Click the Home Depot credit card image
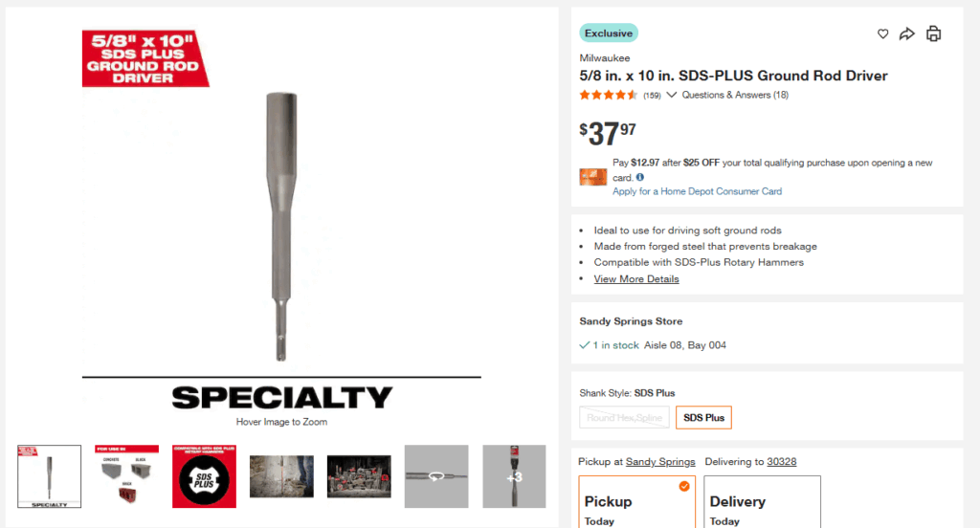Screen dimensions: 980x528 593,177
